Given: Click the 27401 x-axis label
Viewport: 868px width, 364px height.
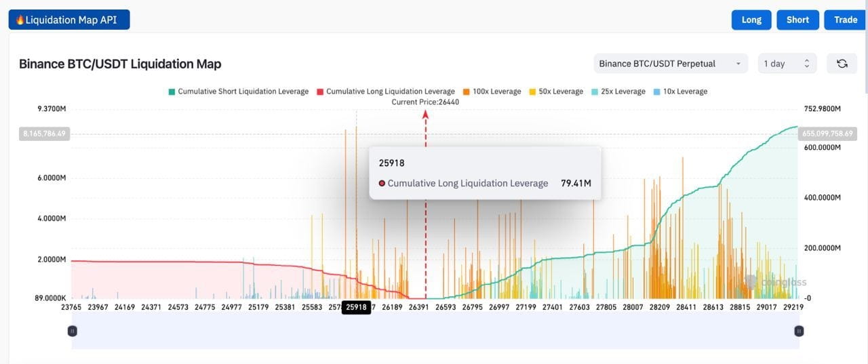Looking at the screenshot, I should 553,307.
